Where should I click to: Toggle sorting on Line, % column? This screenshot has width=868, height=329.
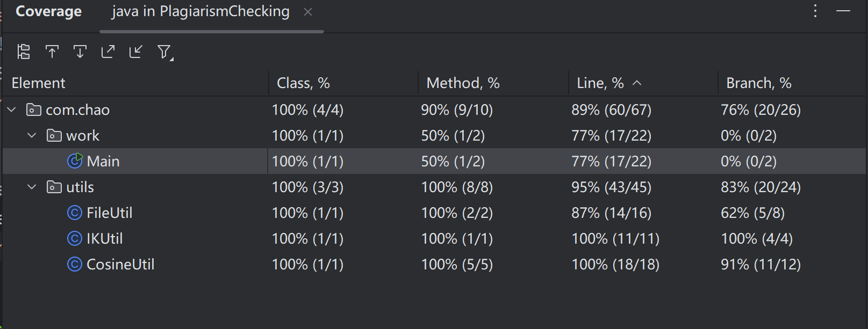tap(600, 83)
